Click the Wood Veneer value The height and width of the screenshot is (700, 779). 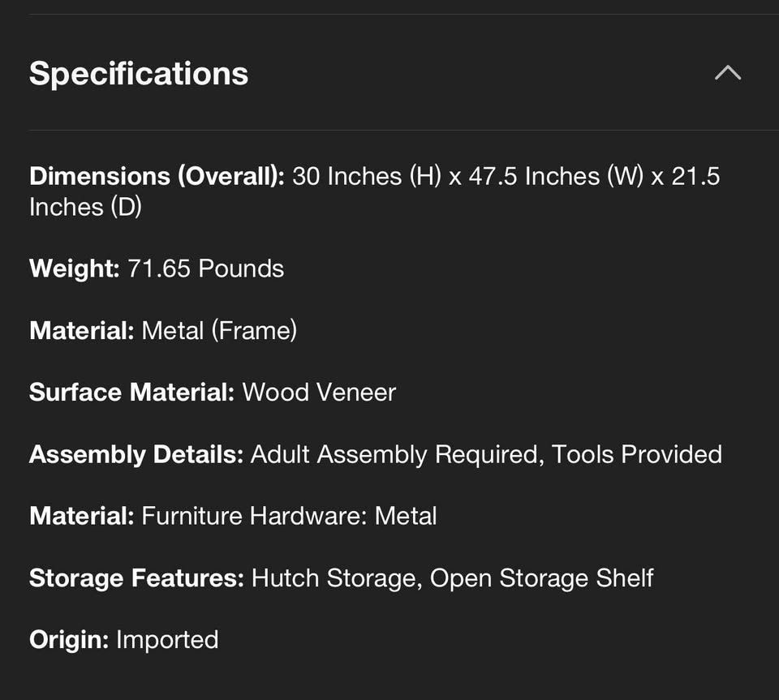pos(319,392)
